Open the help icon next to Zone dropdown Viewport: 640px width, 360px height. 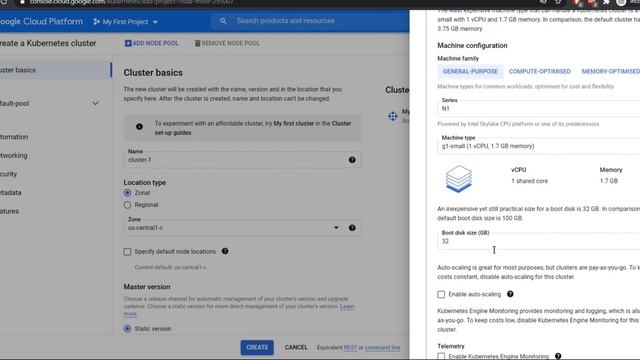point(352,228)
